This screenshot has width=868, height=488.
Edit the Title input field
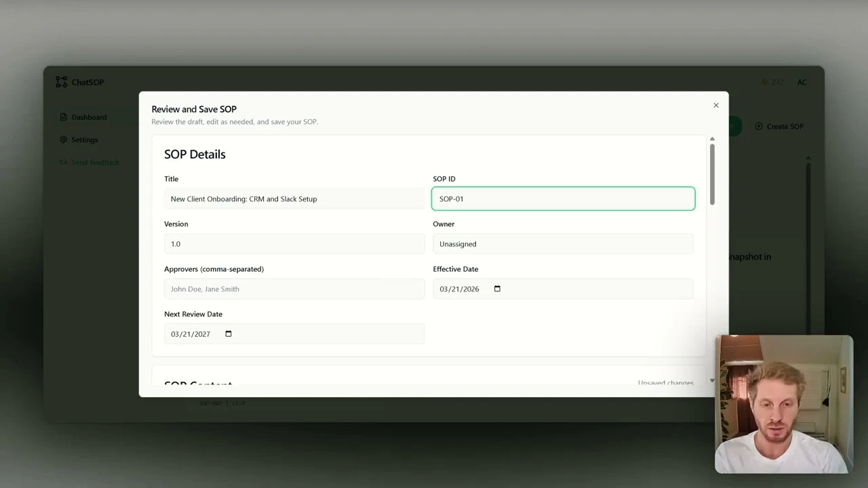point(294,199)
